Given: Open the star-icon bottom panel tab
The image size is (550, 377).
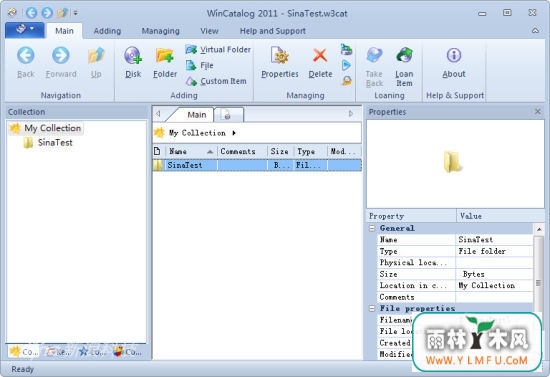Looking at the screenshot, I should [x=92, y=351].
